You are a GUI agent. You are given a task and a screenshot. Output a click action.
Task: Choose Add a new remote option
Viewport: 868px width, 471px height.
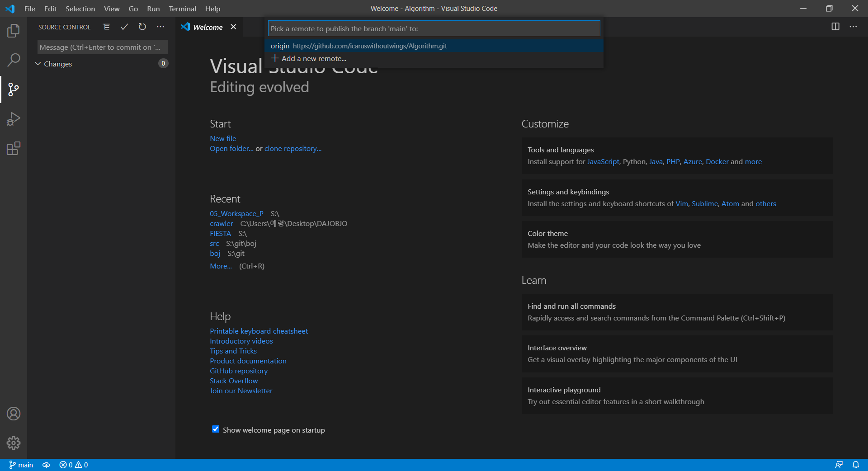(x=434, y=58)
